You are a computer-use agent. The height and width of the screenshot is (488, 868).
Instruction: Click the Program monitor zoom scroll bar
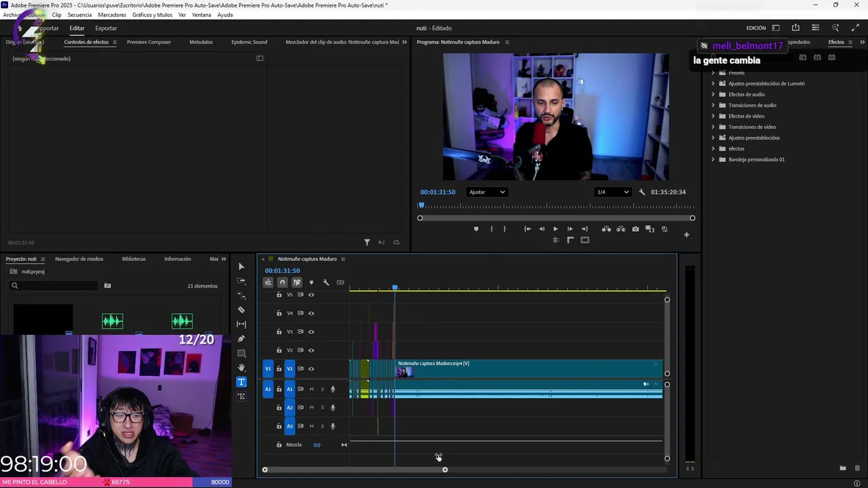point(556,218)
